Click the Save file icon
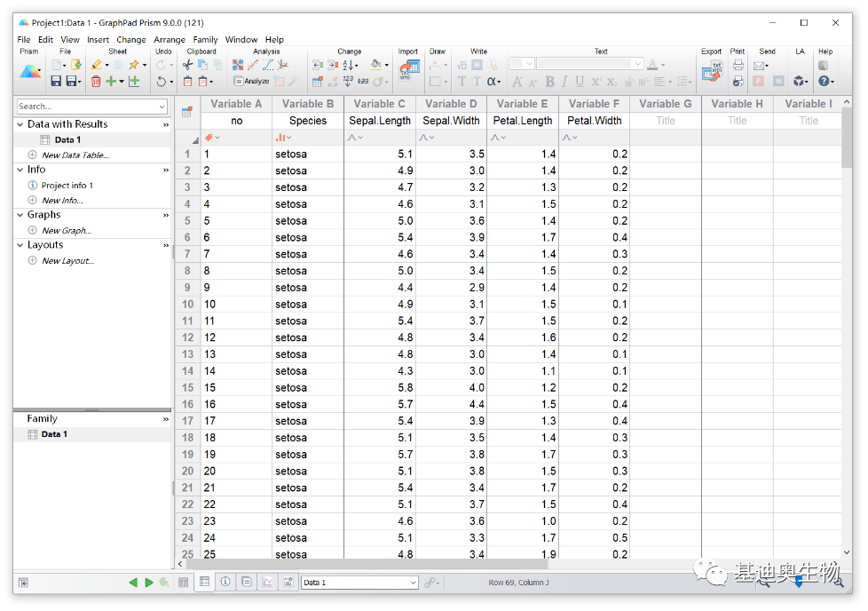Screen dimensions: 868x611 pyautogui.click(x=56, y=81)
